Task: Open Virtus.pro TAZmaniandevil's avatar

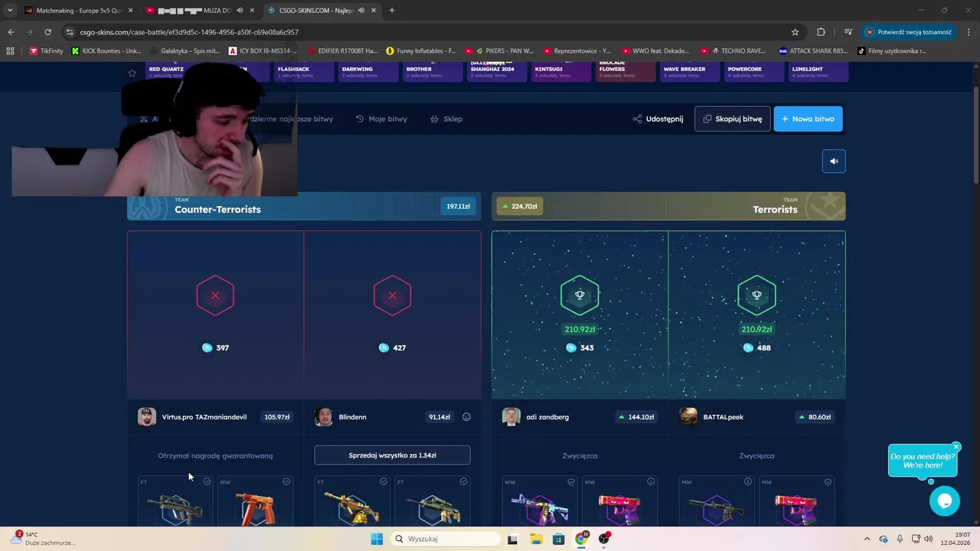Action: tap(147, 416)
